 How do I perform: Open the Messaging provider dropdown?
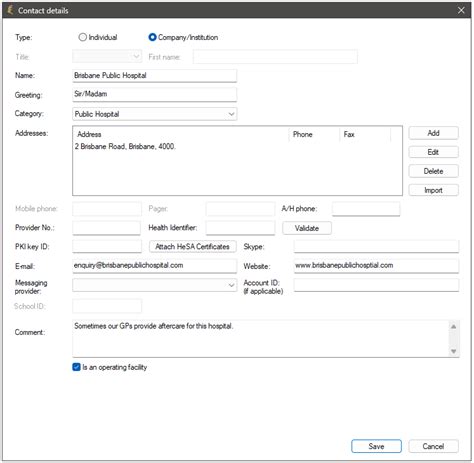click(231, 285)
